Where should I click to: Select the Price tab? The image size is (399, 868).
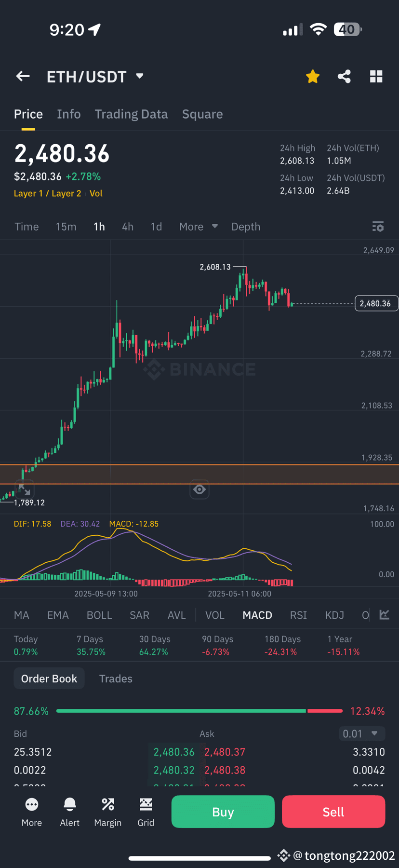pyautogui.click(x=28, y=114)
